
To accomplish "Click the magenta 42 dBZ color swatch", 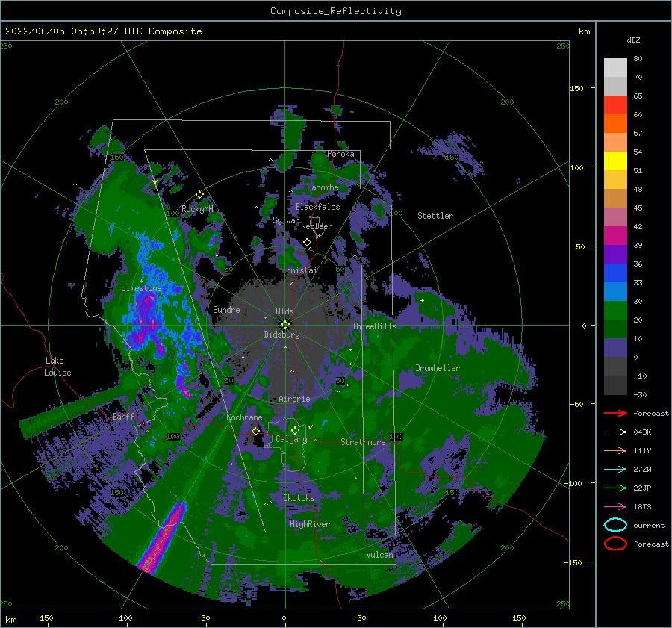I will coord(615,236).
